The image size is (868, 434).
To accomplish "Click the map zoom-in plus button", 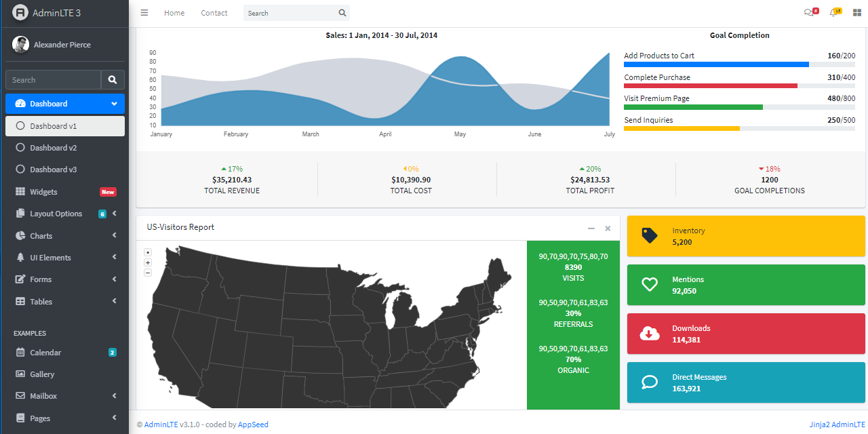I will [x=148, y=262].
